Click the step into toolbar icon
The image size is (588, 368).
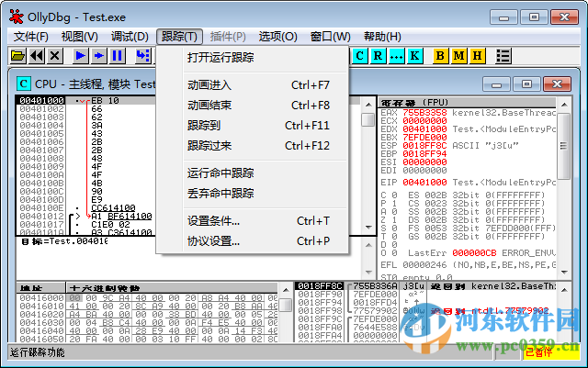click(x=143, y=56)
